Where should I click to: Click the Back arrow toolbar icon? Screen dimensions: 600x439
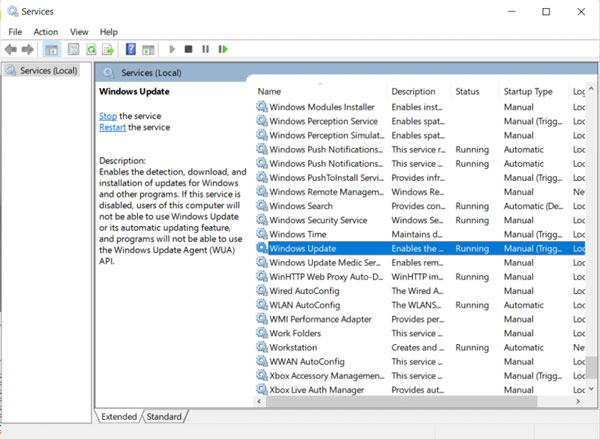point(11,49)
